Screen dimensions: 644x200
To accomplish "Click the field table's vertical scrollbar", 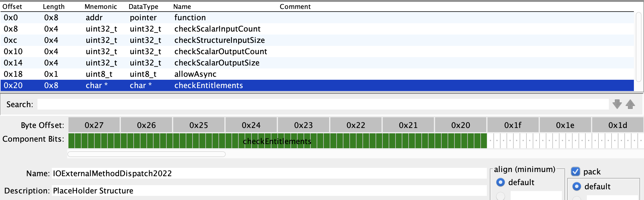I will [x=638, y=47].
